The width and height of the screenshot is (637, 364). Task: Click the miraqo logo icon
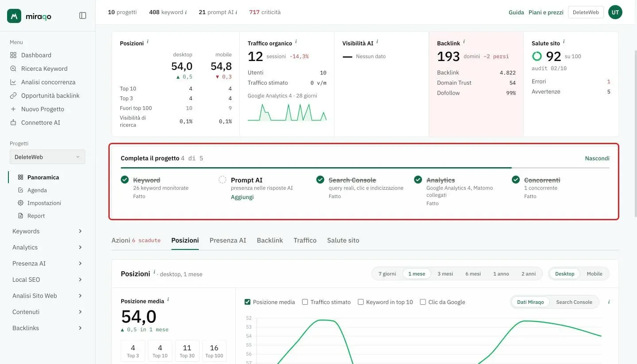point(14,16)
